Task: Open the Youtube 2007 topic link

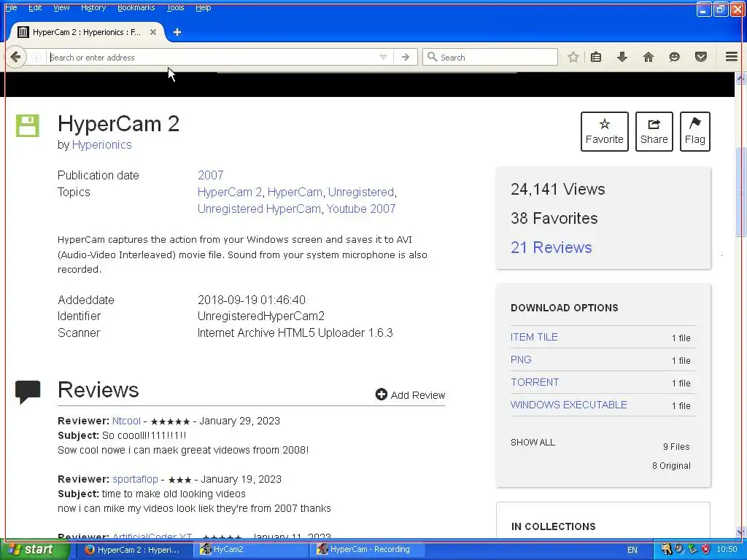Action: click(361, 209)
